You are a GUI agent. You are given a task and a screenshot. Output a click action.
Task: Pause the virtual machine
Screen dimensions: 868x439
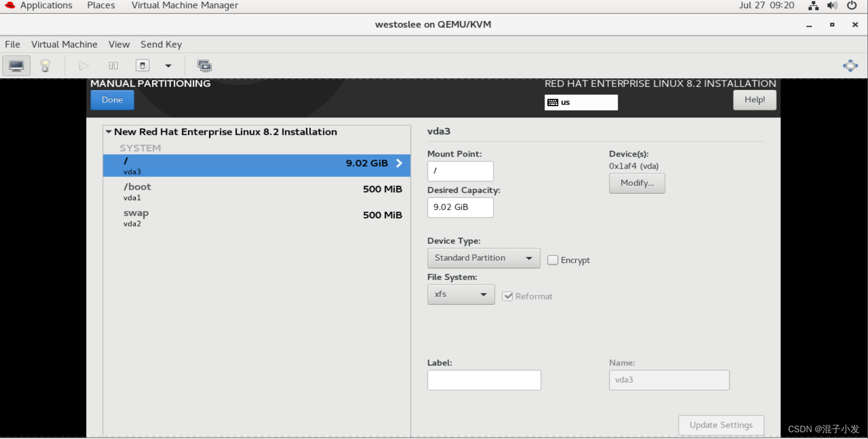(113, 66)
